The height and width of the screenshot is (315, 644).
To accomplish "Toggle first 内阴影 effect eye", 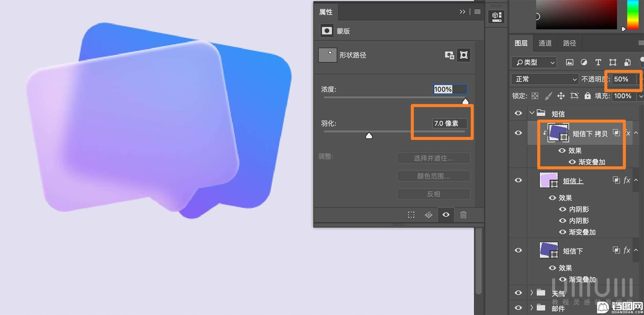I will point(562,209).
